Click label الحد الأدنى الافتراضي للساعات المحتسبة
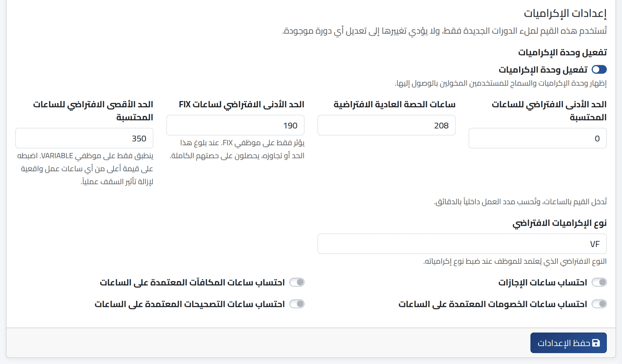This screenshot has height=364, width=622. point(549,111)
